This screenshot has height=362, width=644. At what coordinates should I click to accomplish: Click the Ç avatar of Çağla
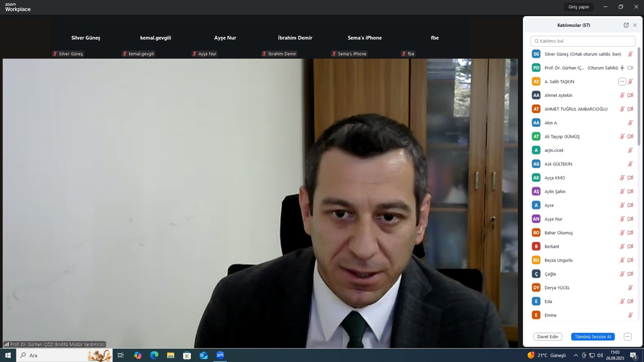[536, 274]
